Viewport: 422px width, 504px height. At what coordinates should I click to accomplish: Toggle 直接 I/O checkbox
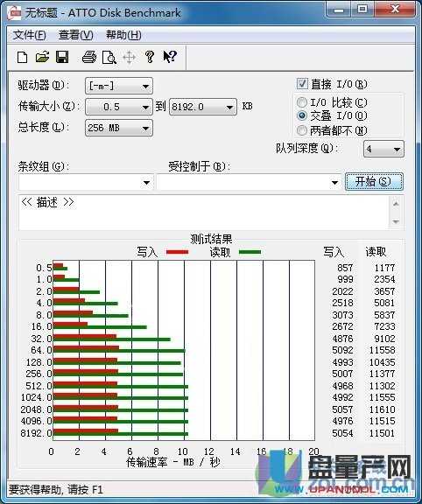[302, 84]
